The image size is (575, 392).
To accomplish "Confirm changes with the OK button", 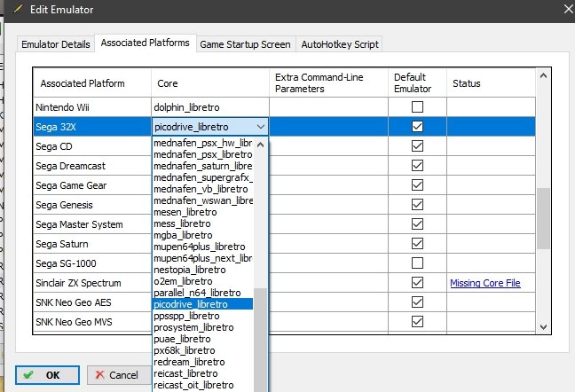I will (x=47, y=375).
